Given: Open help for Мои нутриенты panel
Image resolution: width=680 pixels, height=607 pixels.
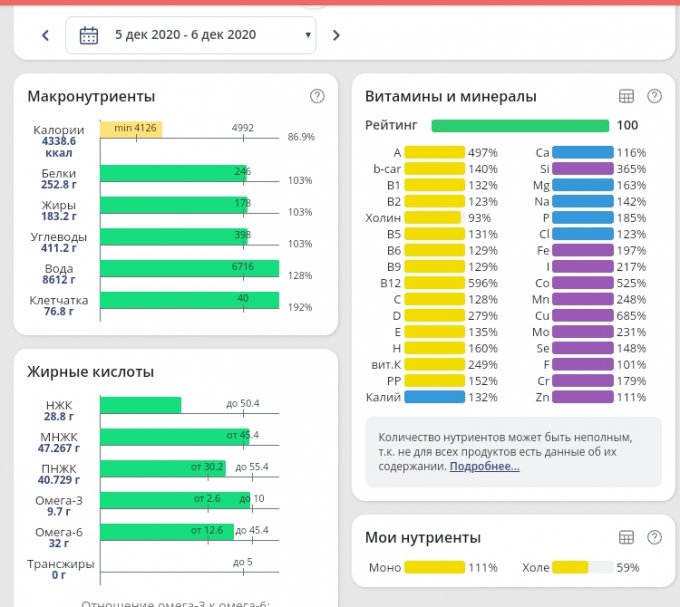Looking at the screenshot, I should click(x=655, y=537).
